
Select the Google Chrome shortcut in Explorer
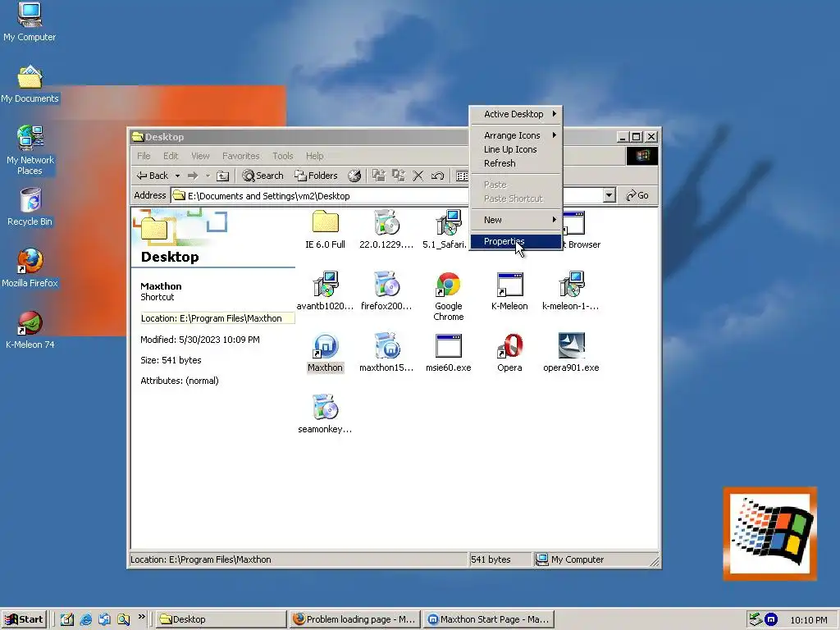tap(449, 296)
